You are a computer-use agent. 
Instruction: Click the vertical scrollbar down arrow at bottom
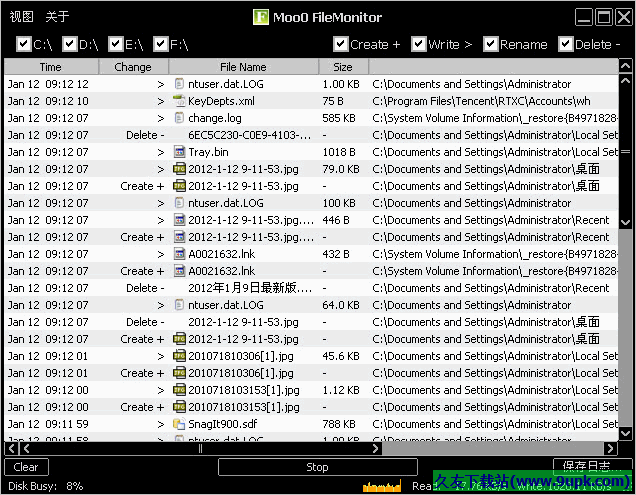tap(625, 433)
